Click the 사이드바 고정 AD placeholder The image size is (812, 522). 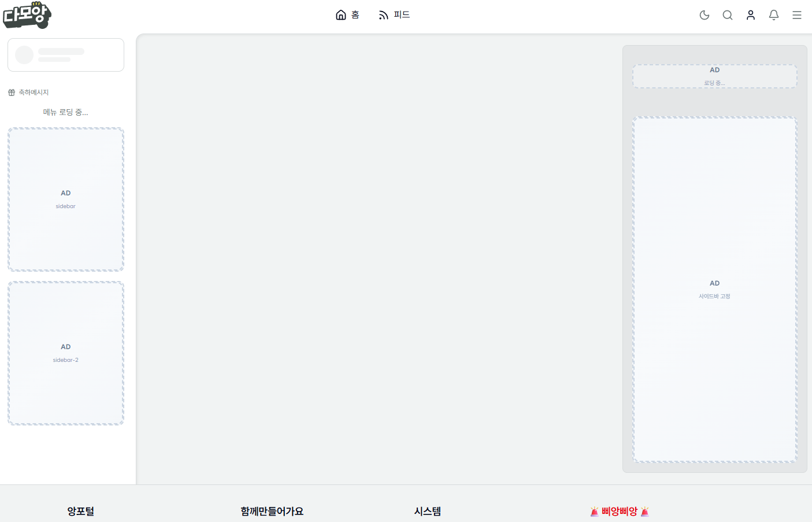[715, 290]
